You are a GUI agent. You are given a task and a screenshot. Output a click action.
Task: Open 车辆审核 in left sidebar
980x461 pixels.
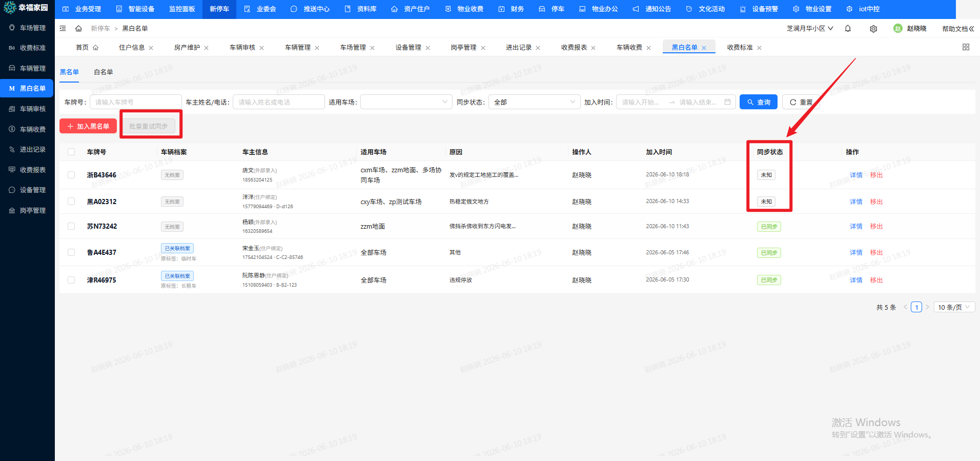coord(27,109)
